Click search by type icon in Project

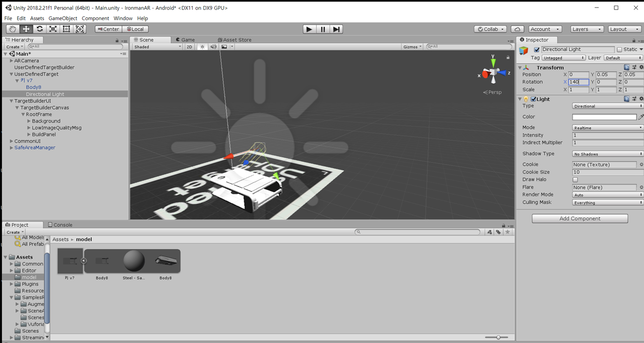pos(489,232)
